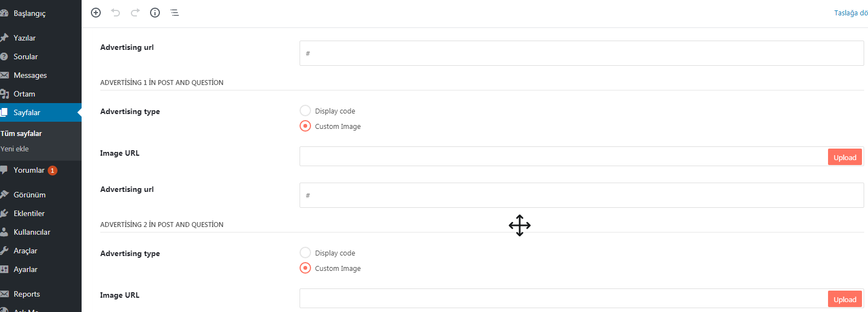Click Upload button for Advertising 1 image
Screen dimensions: 868x312
tap(844, 157)
